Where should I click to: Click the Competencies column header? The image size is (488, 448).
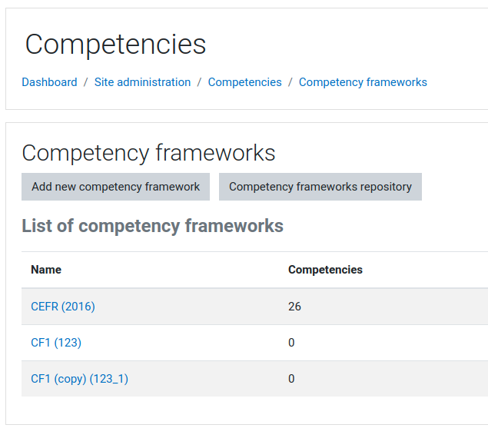pyautogui.click(x=325, y=270)
